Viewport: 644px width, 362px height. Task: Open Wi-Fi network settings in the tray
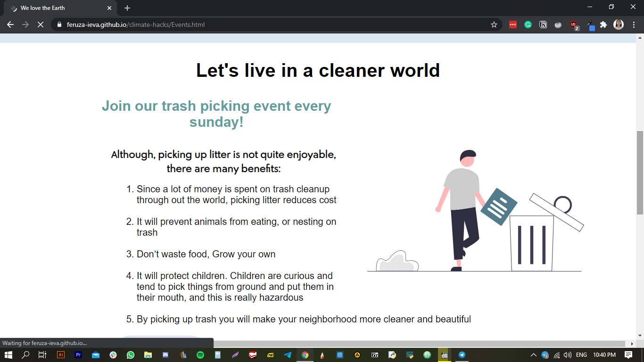click(x=557, y=355)
